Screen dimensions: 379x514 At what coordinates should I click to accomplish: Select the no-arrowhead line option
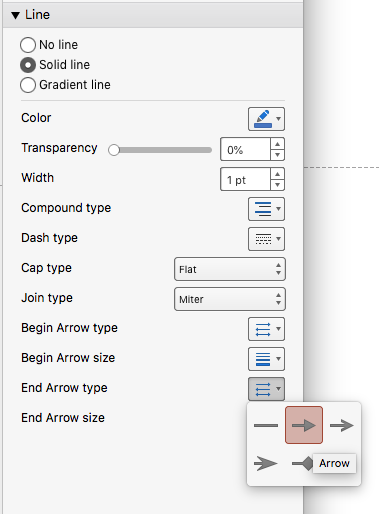point(266,425)
